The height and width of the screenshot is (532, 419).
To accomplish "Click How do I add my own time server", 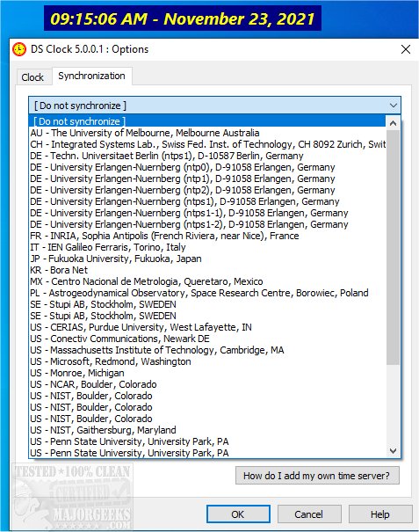I will coord(317,476).
